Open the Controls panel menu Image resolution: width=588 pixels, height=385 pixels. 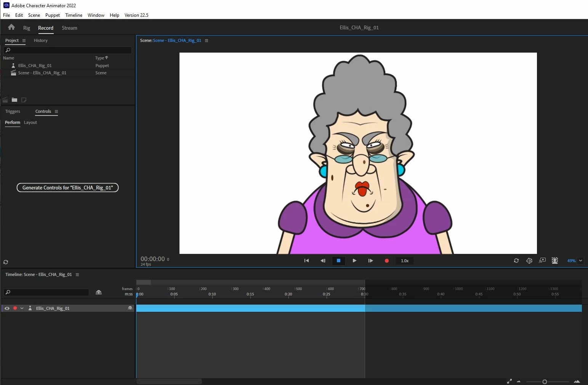tap(56, 111)
